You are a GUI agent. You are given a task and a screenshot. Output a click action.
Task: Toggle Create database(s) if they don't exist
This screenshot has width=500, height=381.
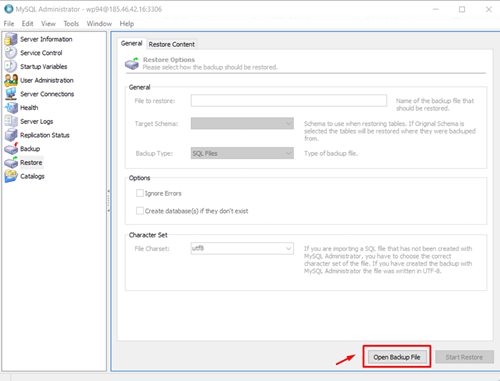[140, 211]
